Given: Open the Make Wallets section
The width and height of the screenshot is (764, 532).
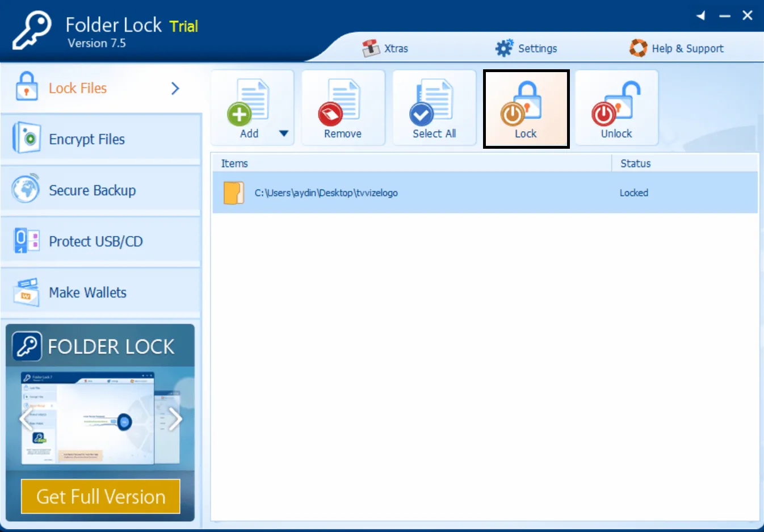Looking at the screenshot, I should [x=87, y=293].
